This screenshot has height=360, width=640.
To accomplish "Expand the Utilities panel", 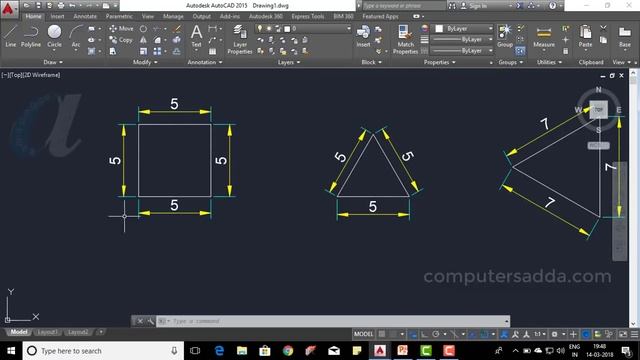I will click(x=549, y=62).
